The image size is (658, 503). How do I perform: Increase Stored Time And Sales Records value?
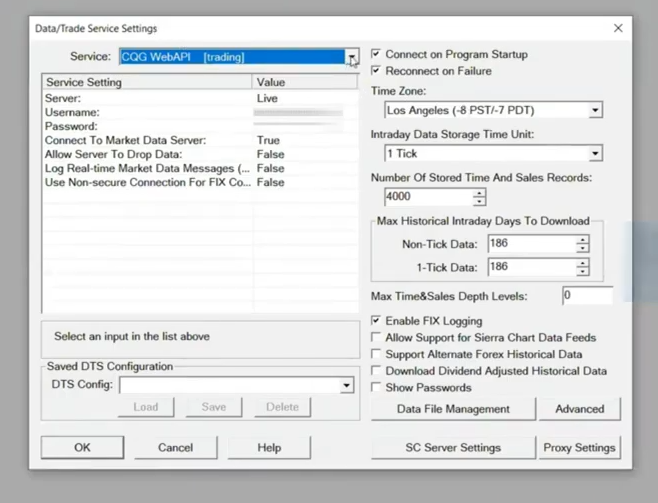pyautogui.click(x=479, y=192)
